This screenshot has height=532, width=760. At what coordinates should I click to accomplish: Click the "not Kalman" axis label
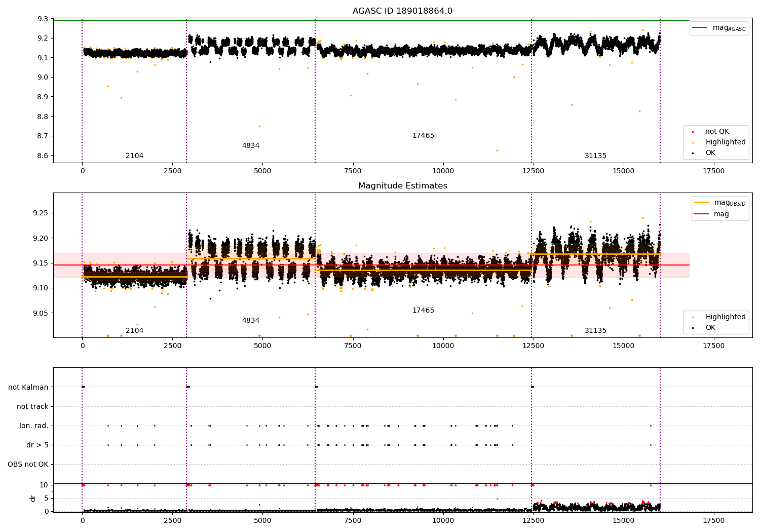(x=28, y=387)
